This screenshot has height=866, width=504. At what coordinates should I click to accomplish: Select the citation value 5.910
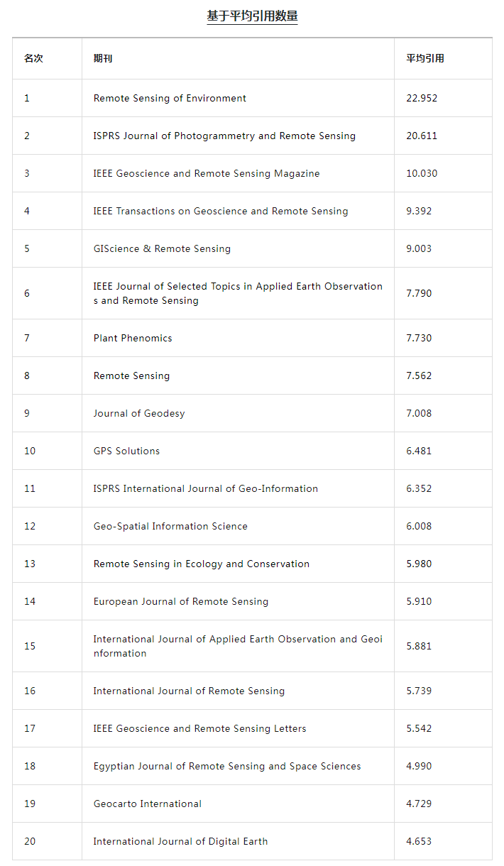[419, 601]
